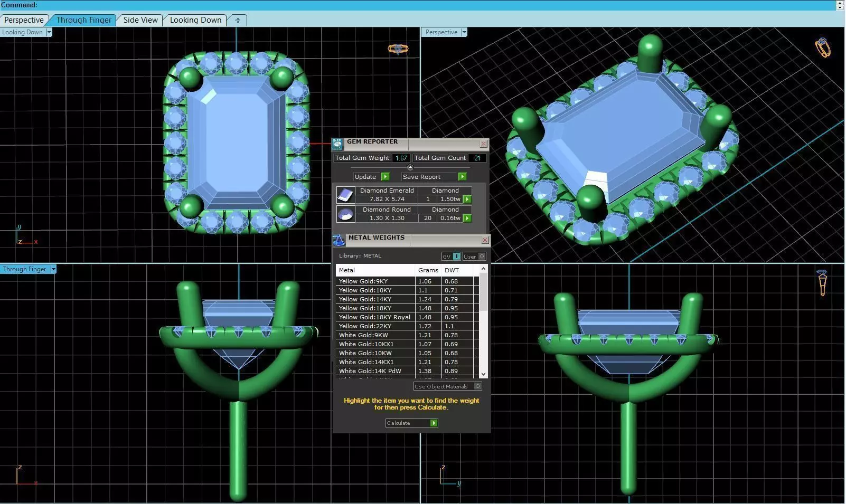Close the Metal Weights panel
Screen dimensions: 846x504
point(485,240)
